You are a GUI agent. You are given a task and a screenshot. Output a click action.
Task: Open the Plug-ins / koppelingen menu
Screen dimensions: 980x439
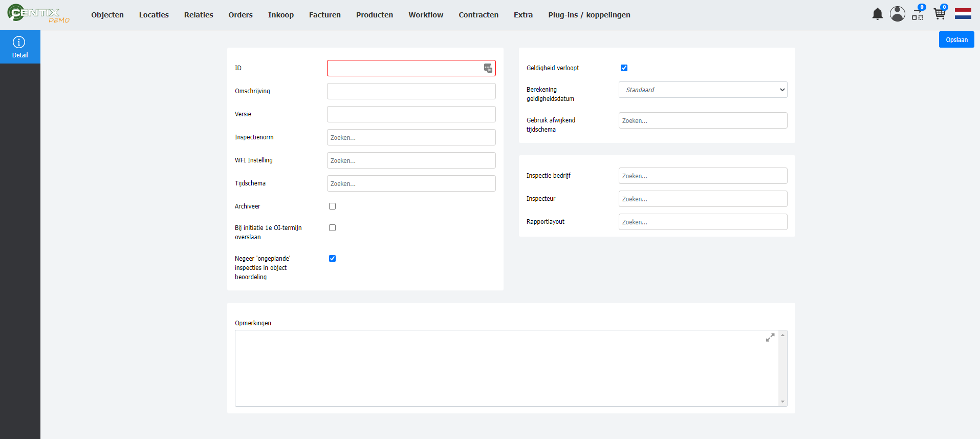click(589, 15)
